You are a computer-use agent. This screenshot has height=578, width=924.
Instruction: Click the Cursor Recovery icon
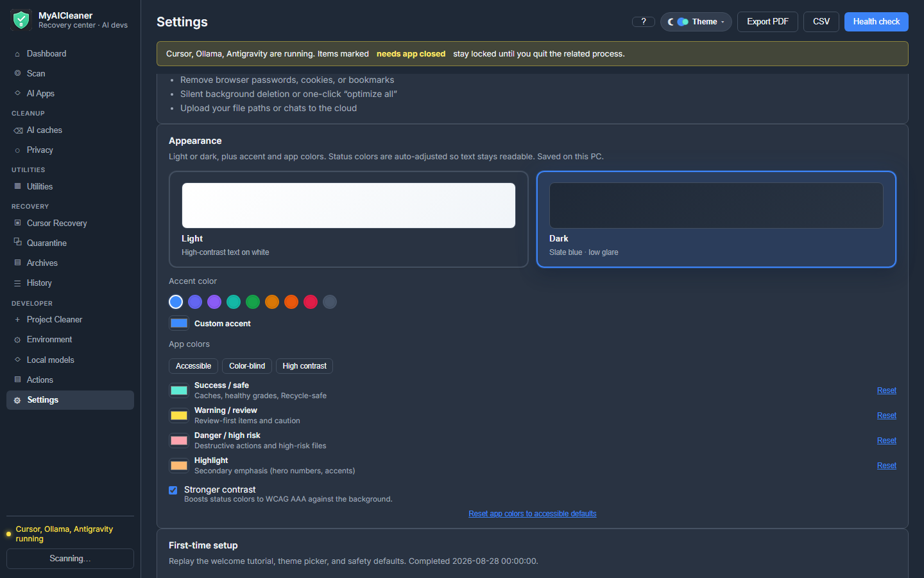pyautogui.click(x=17, y=223)
